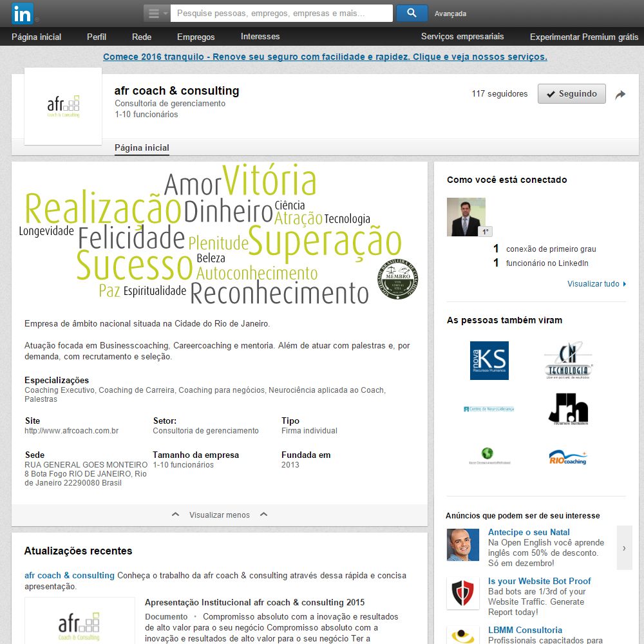Click the left chevron beside Visualizar menos
Viewport: 644px width, 644px height.
click(175, 514)
